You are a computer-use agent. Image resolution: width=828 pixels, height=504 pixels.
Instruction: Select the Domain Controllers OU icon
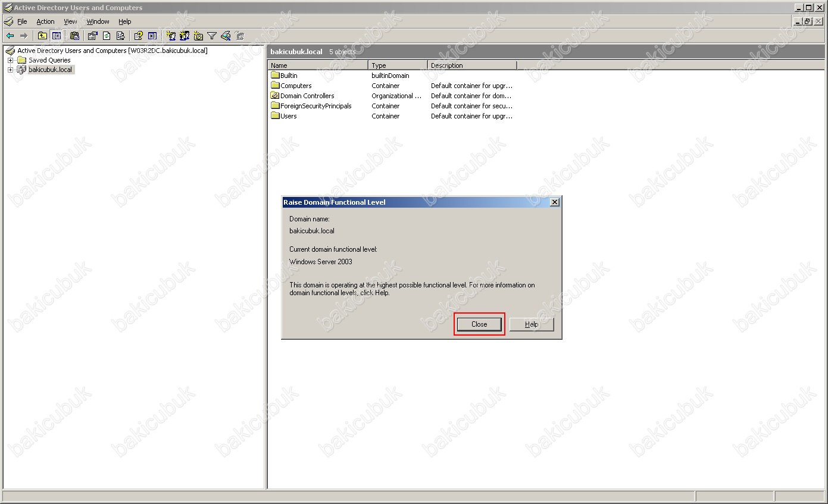coord(275,96)
